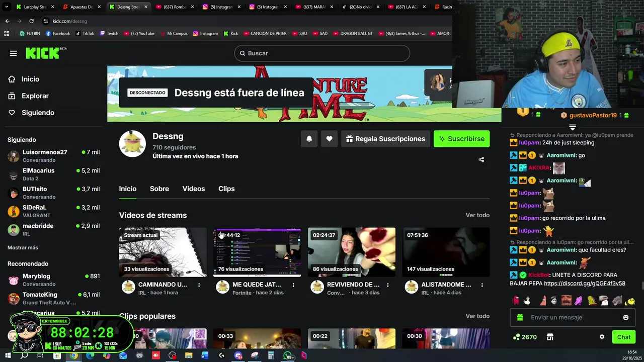Image resolution: width=644 pixels, height=362 pixels.
Task: Open the 00:22 popular clip
Action: pyautogui.click(x=352, y=338)
